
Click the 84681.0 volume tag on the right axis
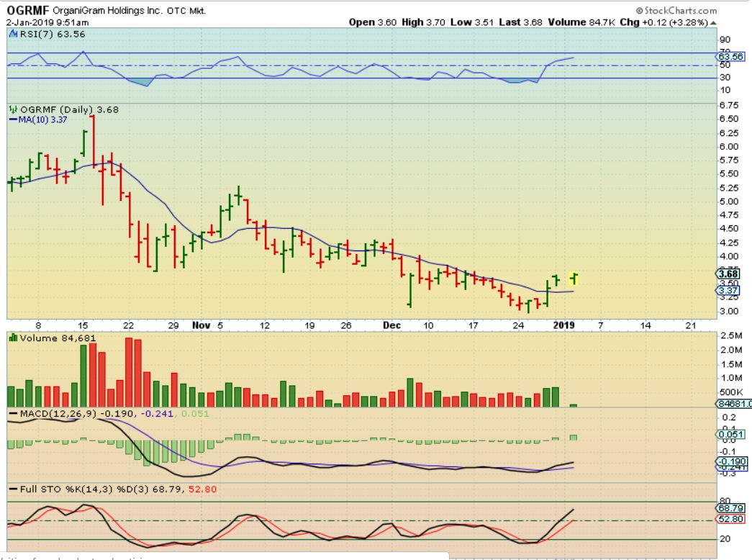point(735,404)
